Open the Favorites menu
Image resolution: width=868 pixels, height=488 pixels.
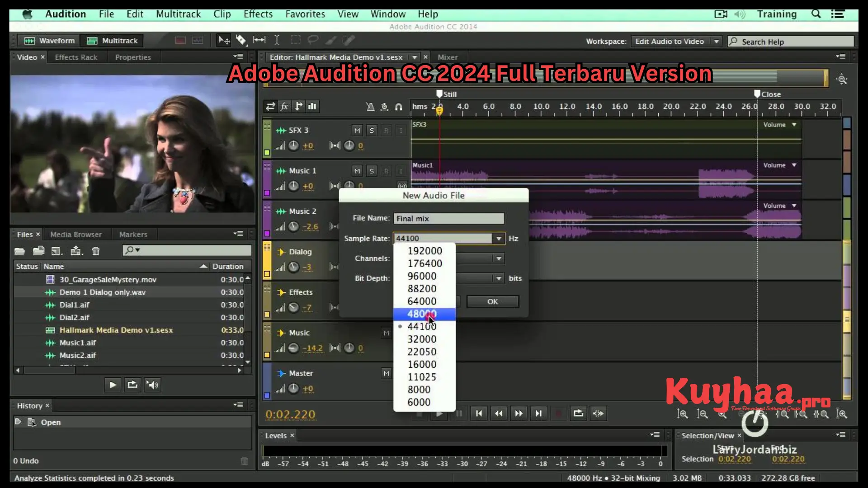[x=305, y=14]
